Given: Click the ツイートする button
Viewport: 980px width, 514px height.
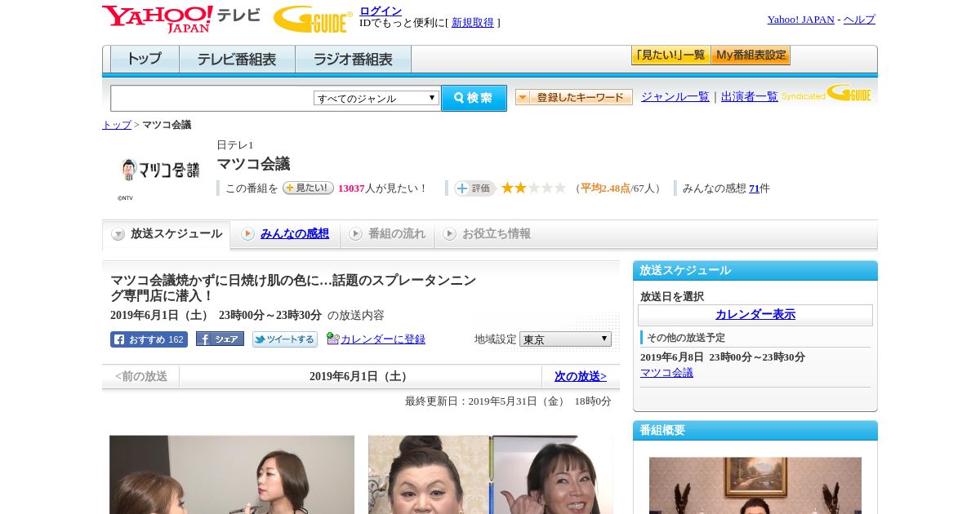Looking at the screenshot, I should point(284,339).
